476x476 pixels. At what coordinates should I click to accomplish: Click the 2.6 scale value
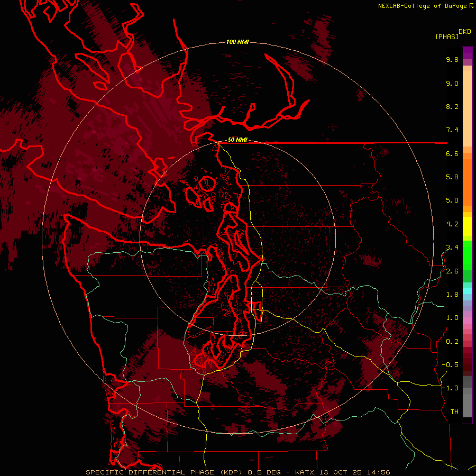tap(452, 271)
